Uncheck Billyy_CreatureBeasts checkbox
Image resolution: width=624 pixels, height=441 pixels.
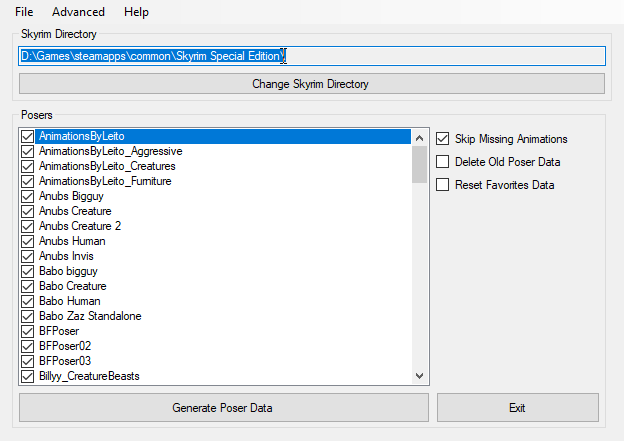[27, 376]
